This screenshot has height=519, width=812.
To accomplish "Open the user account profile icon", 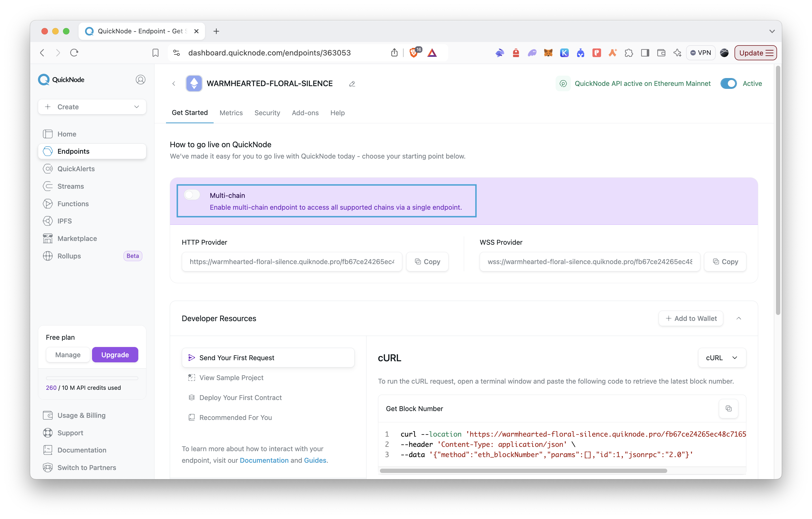I will (x=140, y=80).
